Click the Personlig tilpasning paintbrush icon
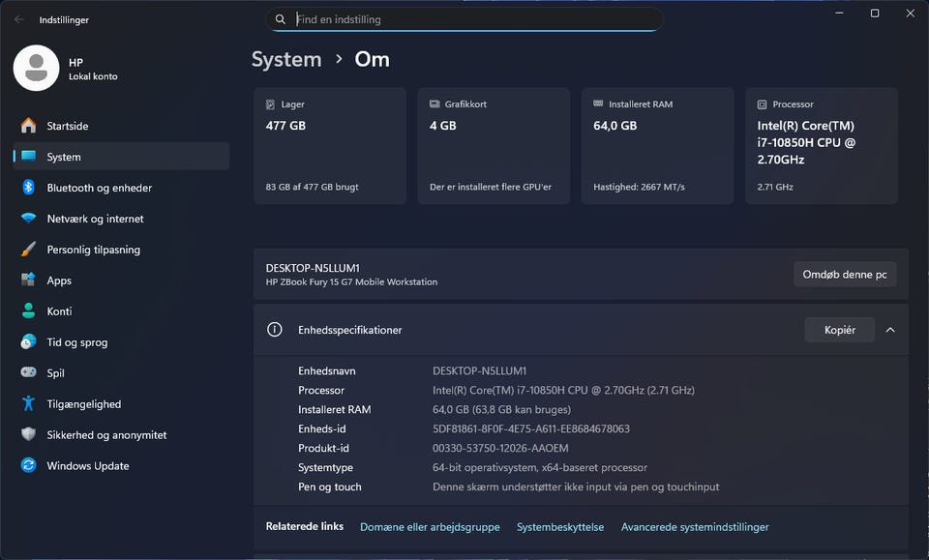 tap(28, 250)
